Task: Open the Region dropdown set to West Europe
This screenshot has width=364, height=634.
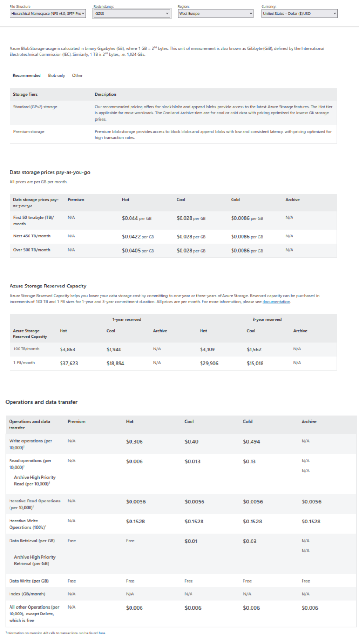Action: click(x=215, y=14)
